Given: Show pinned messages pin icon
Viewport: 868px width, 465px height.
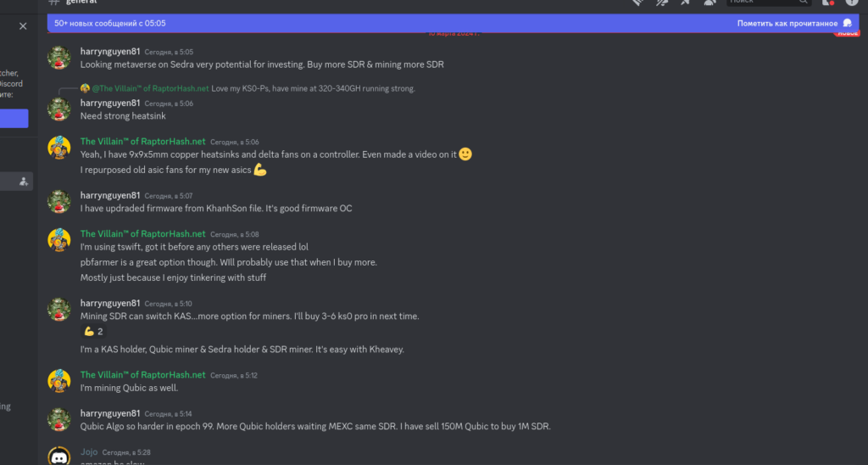Looking at the screenshot, I should tap(685, 3).
